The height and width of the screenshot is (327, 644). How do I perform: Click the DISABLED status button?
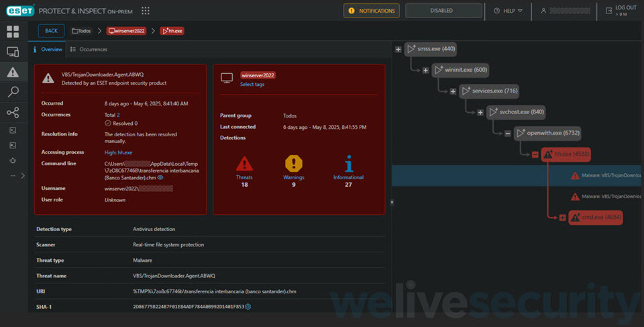(x=443, y=11)
